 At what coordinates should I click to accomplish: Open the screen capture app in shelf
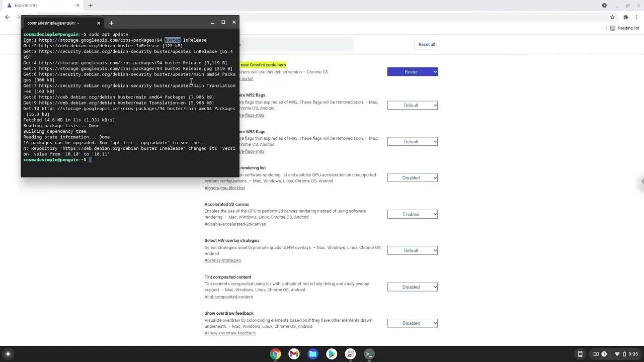[x=351, y=354]
